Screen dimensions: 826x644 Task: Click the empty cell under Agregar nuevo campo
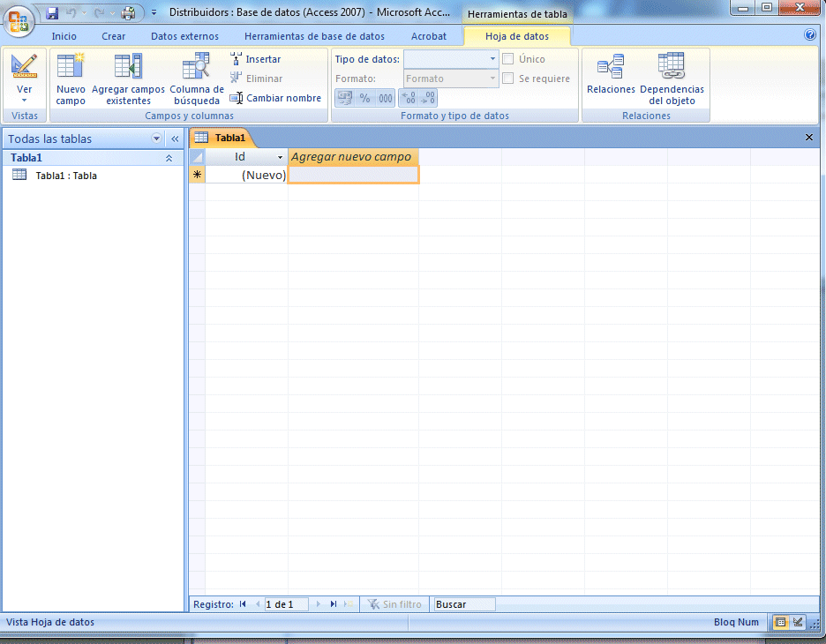[354, 175]
